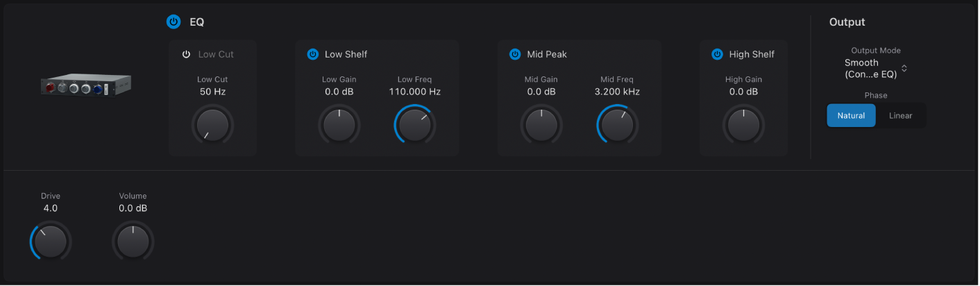This screenshot has height=286, width=980.
Task: Toggle the main EQ power button
Action: click(x=174, y=22)
